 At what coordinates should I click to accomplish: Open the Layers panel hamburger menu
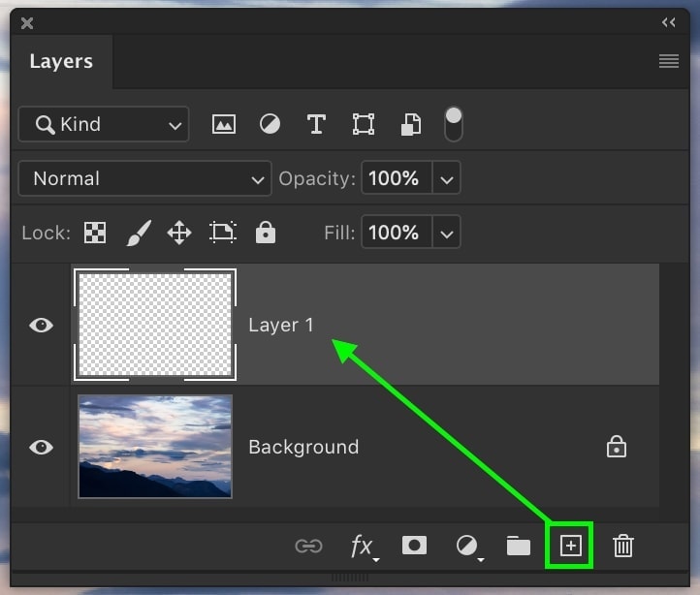pos(668,61)
